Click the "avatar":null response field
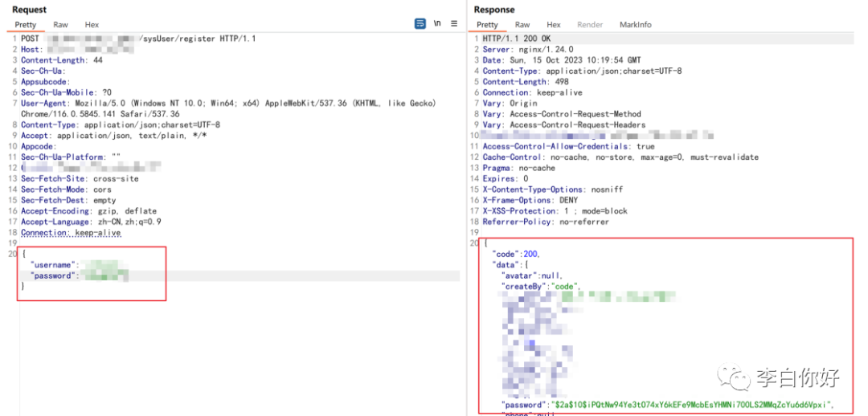 pyautogui.click(x=532, y=275)
